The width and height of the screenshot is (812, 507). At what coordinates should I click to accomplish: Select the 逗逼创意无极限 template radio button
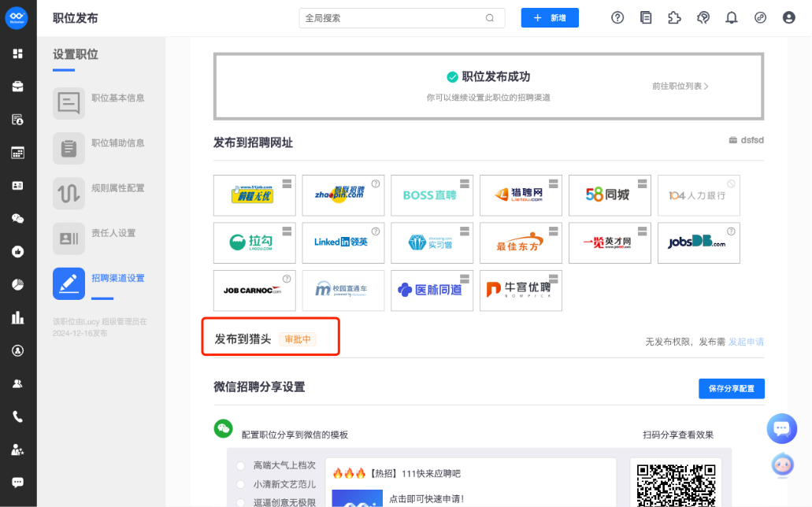pyautogui.click(x=241, y=502)
